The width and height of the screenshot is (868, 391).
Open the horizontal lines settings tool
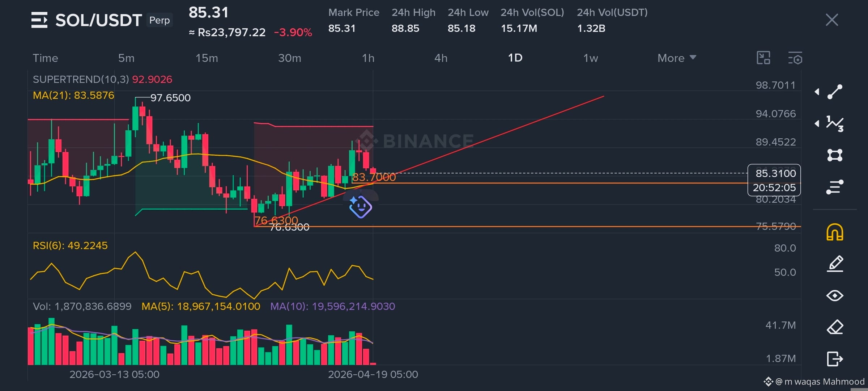(835, 187)
